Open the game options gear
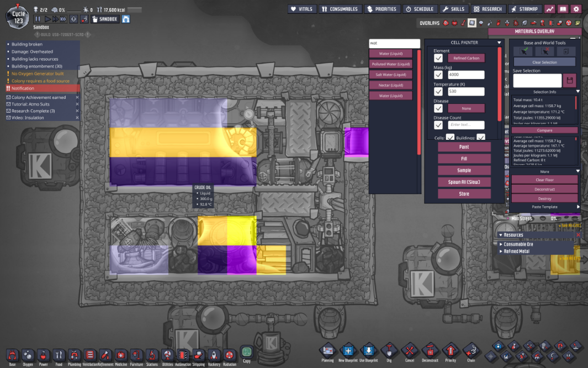588x368 pixels. (576, 9)
